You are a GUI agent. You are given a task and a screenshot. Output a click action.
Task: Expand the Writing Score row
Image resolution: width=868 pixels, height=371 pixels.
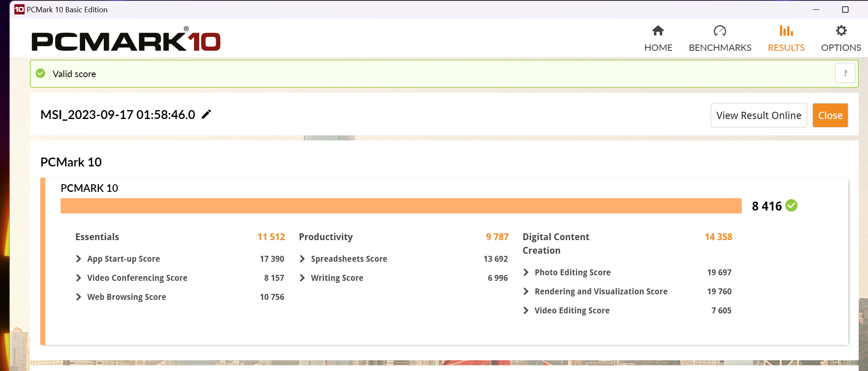point(302,278)
